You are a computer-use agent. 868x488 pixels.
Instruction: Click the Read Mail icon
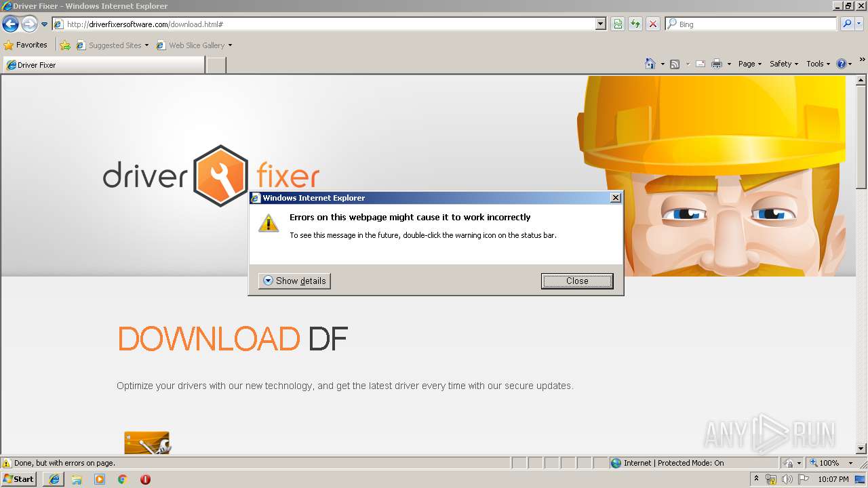pos(701,64)
